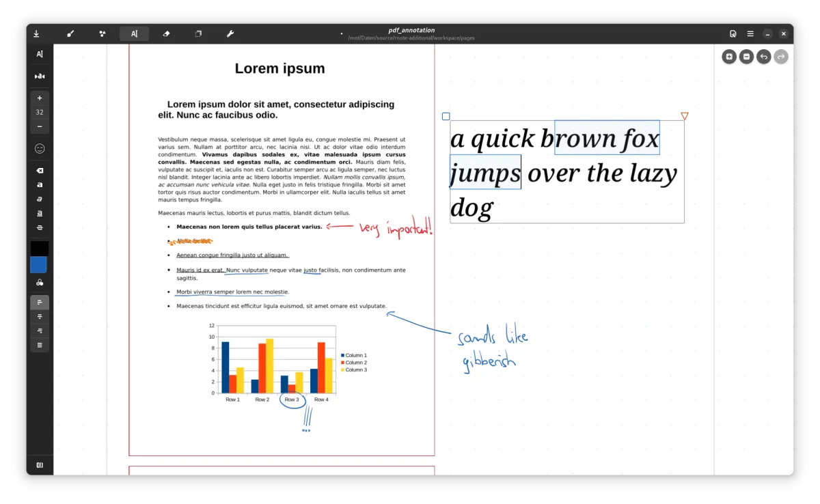Select the blue color swatch
The width and height of the screenshot is (820, 504).
click(38, 265)
